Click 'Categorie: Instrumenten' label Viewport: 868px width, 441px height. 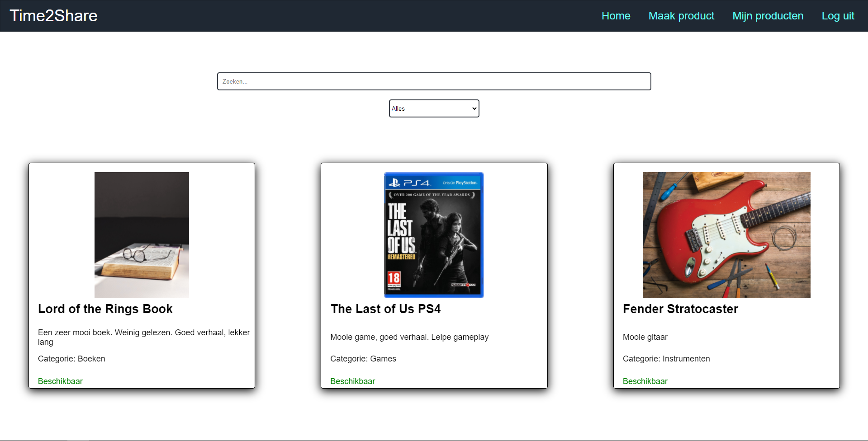coord(666,359)
